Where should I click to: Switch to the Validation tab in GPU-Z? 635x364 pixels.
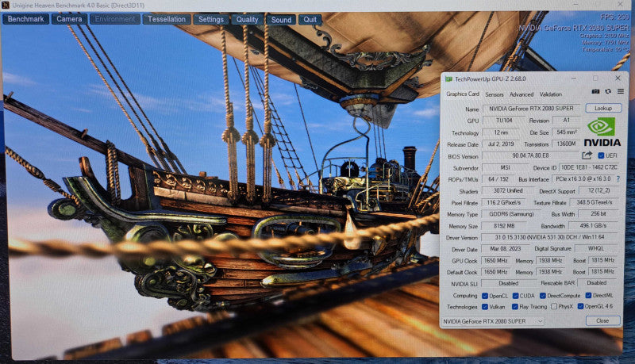(550, 94)
